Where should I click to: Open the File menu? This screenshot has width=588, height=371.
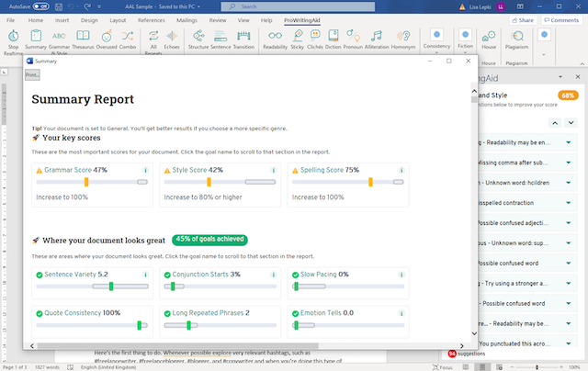(10, 20)
